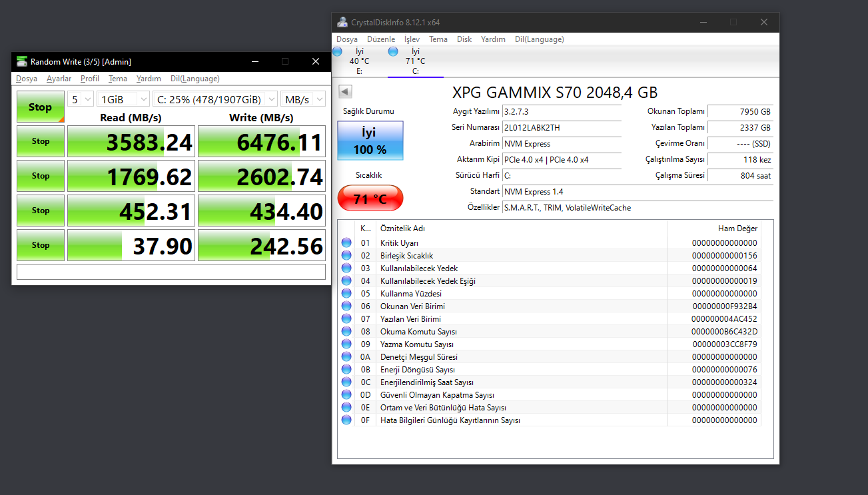This screenshot has width=868, height=495.
Task: Click the CrystalDiskMark title bar app icon
Action: coord(22,62)
